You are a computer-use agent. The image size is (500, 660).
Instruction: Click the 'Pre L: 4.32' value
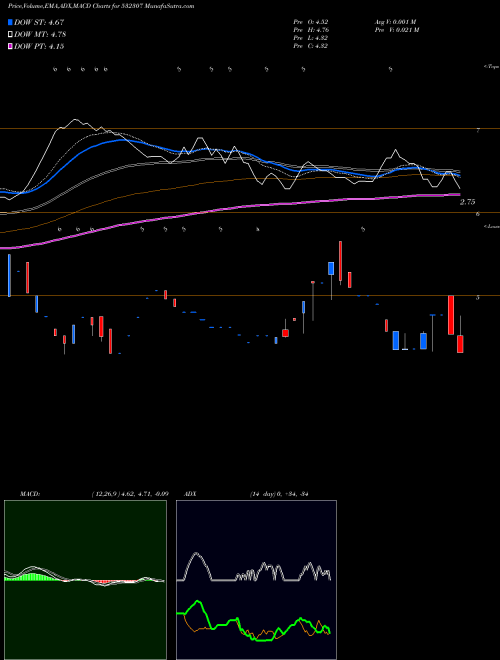(x=311, y=38)
